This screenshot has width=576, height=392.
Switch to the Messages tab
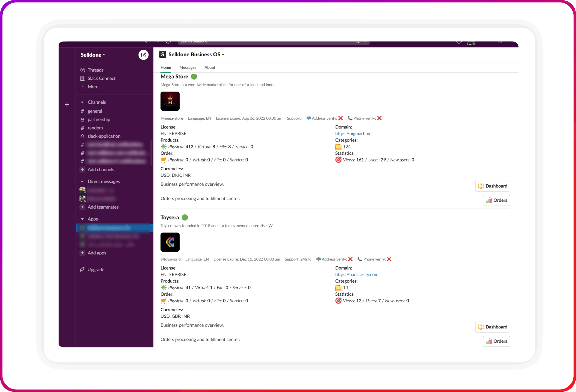pos(188,67)
